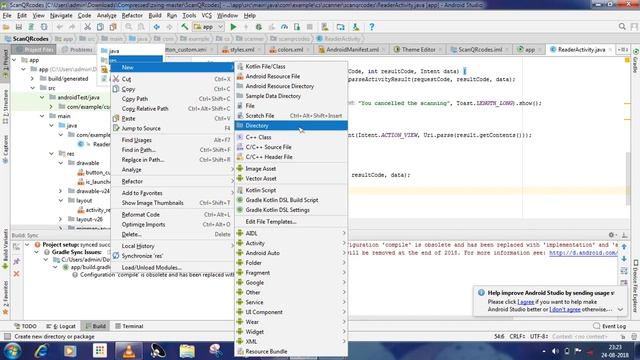640x360 pixels.
Task: Collapse the res folder node
Action: pos(51,153)
